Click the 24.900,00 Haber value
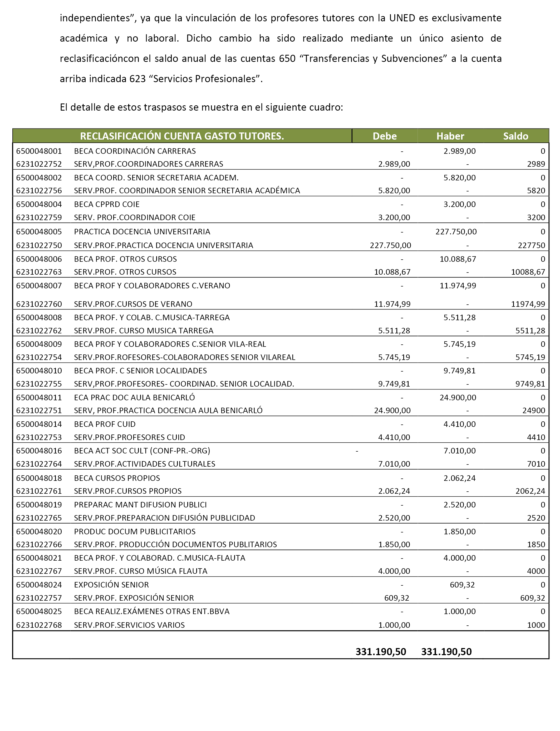The height and width of the screenshot is (731, 560). (458, 397)
